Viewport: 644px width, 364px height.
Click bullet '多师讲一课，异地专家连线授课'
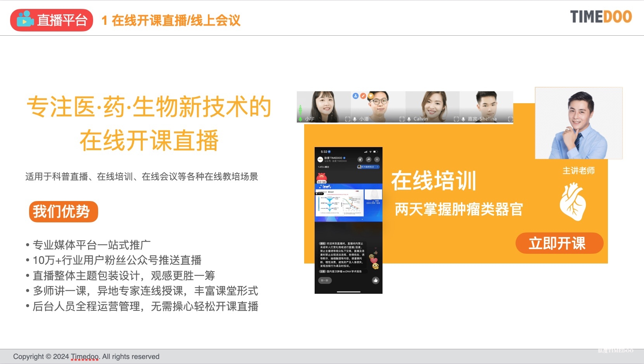(108, 291)
